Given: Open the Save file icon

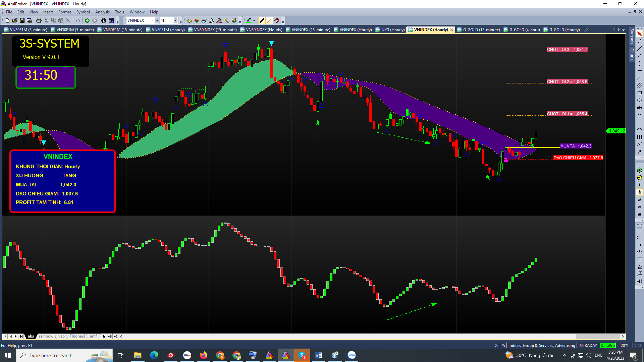Looking at the screenshot, I should pyautogui.click(x=22, y=20).
